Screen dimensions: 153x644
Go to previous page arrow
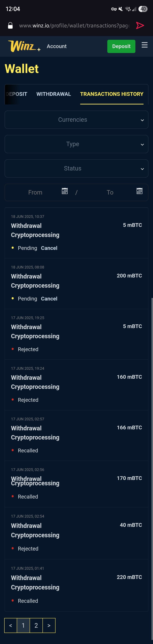[10, 626]
